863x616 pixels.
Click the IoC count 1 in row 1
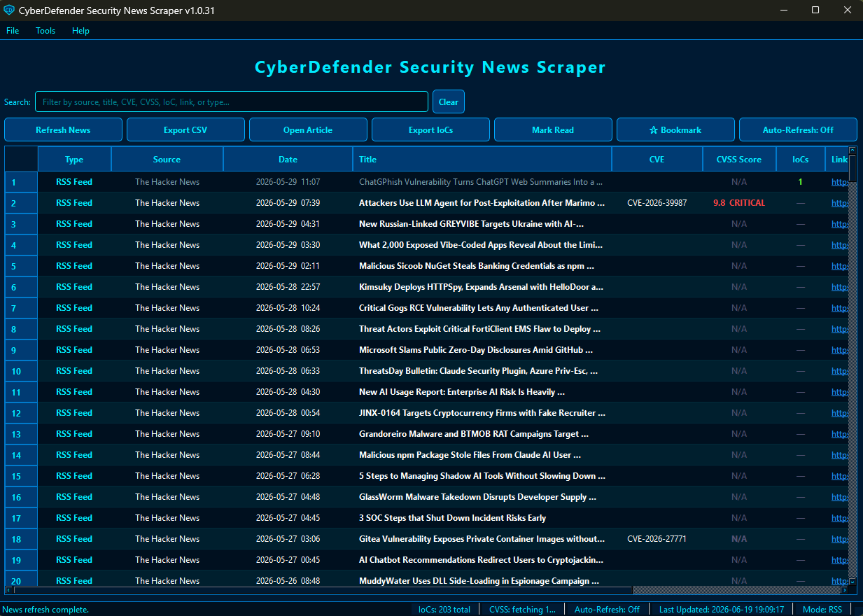coord(801,182)
